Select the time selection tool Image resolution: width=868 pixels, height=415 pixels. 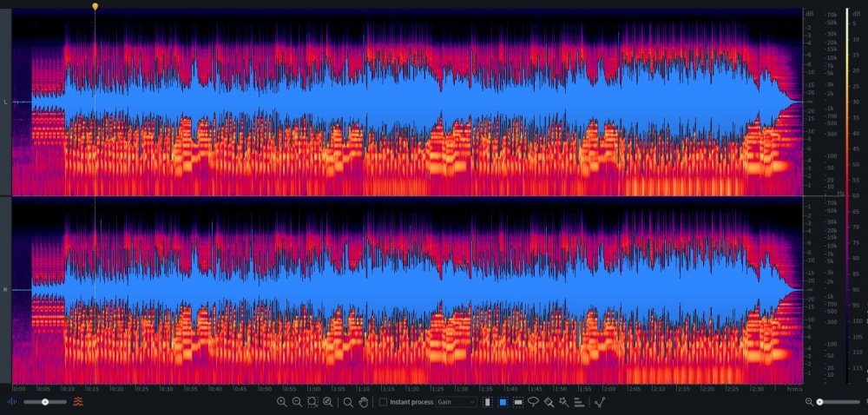pyautogui.click(x=487, y=402)
